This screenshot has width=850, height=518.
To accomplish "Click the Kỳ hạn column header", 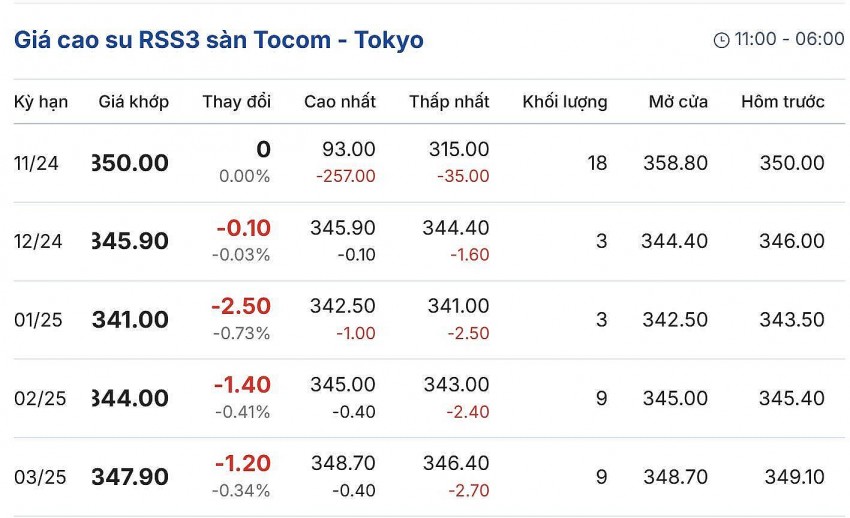I will (41, 102).
